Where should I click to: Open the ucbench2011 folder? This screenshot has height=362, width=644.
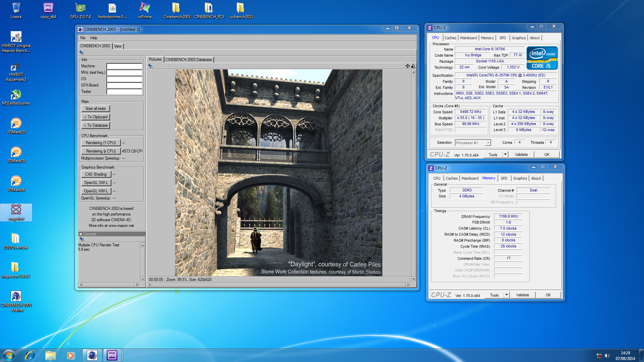[241, 10]
